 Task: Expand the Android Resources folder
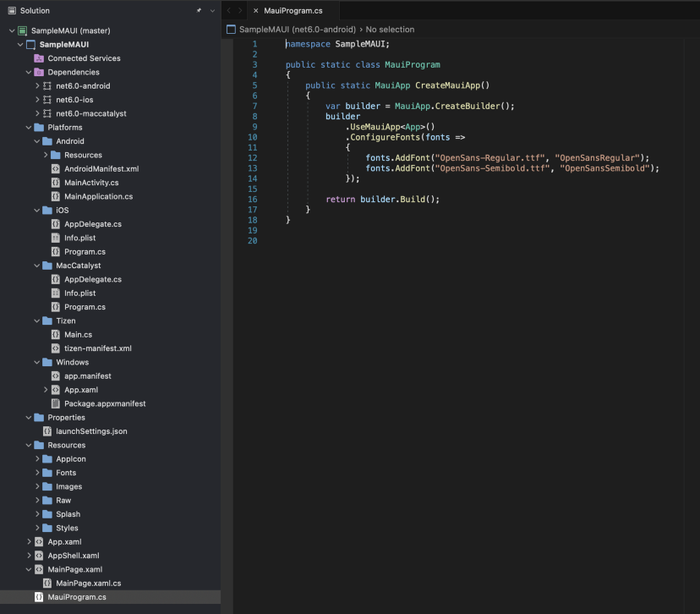pos(46,155)
